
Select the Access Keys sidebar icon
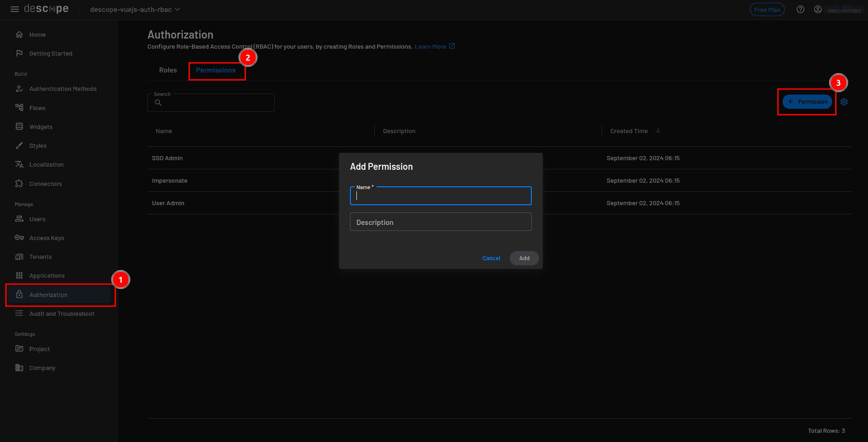(19, 238)
